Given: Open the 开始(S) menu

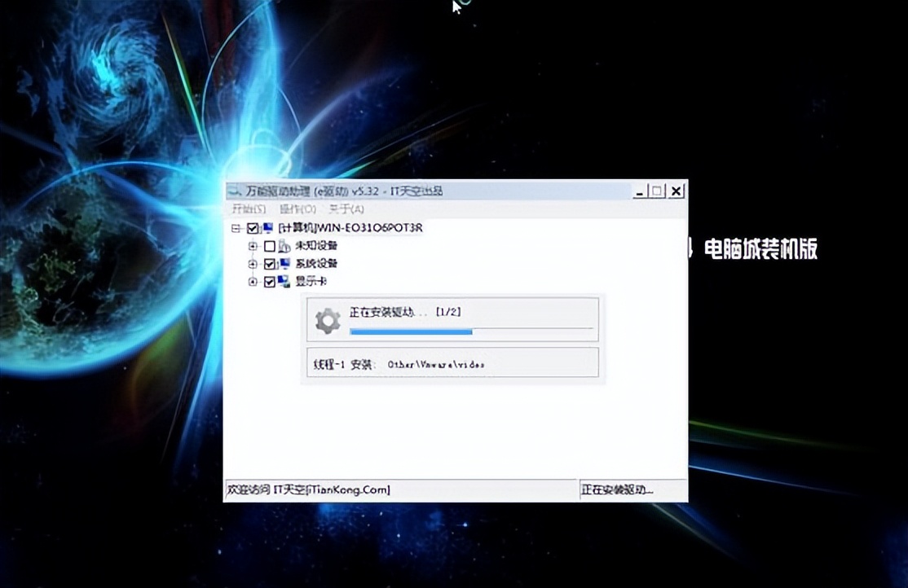Looking at the screenshot, I should click(x=249, y=209).
